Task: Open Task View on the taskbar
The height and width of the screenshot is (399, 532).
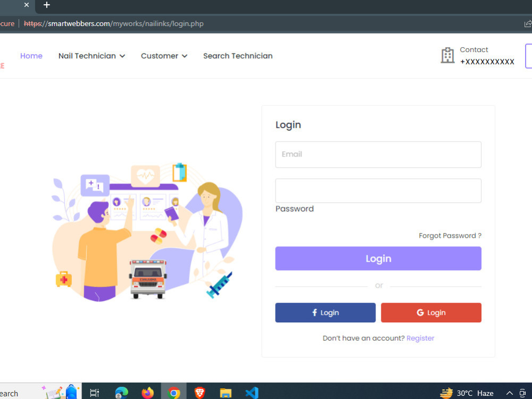Action: click(x=94, y=393)
